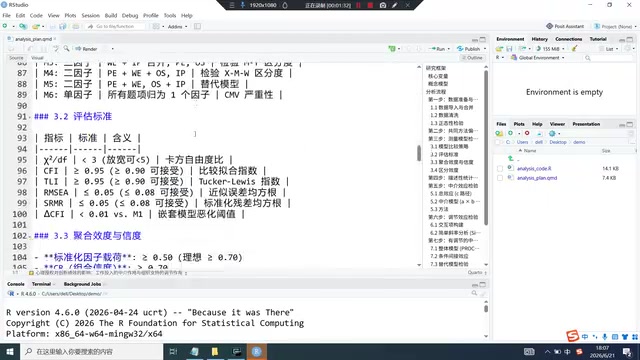Image resolution: width=640 pixels, height=360 pixels.
Task: Collapse the section 3.2 fold arrow at line 91
Action: point(30,117)
